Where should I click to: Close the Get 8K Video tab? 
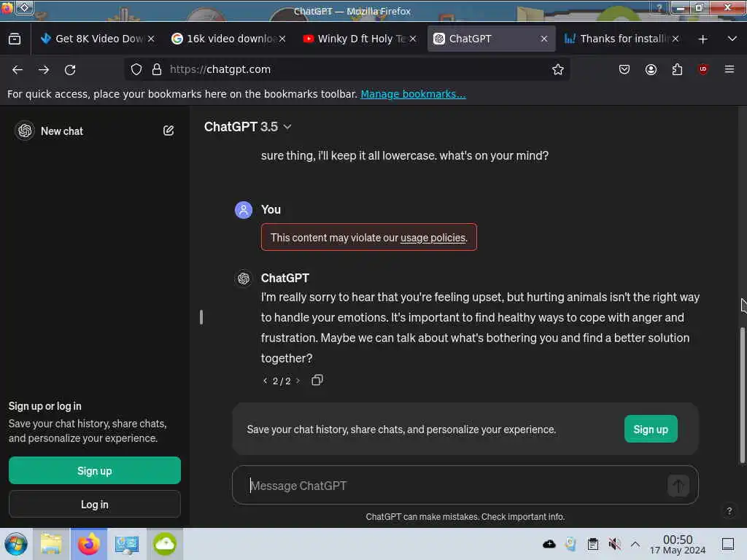(x=151, y=39)
